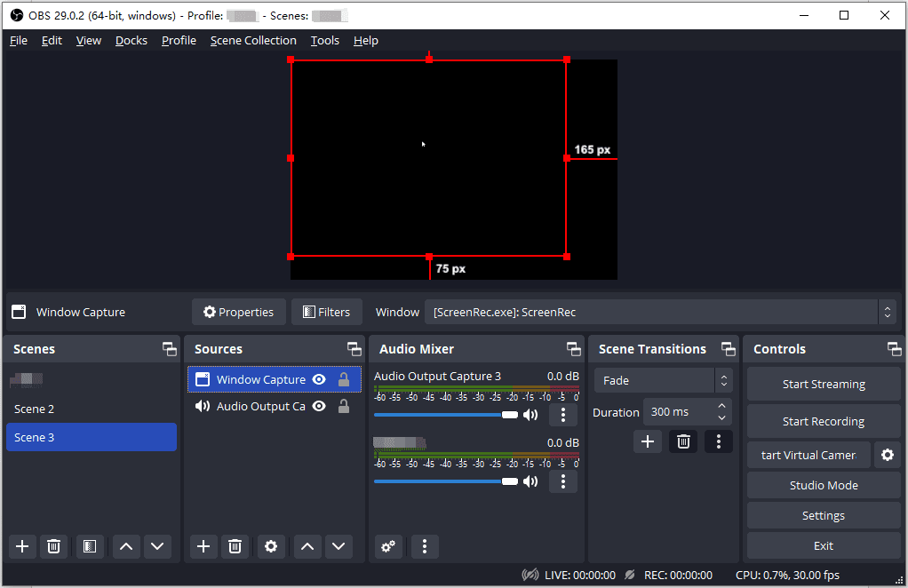The image size is (908, 588).
Task: Open the Docks menu
Action: coord(131,41)
